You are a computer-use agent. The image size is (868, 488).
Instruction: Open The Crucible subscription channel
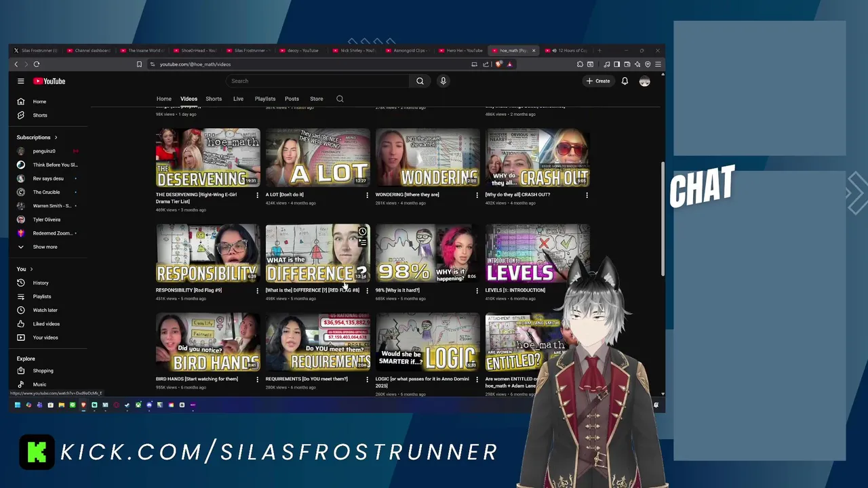(x=47, y=192)
